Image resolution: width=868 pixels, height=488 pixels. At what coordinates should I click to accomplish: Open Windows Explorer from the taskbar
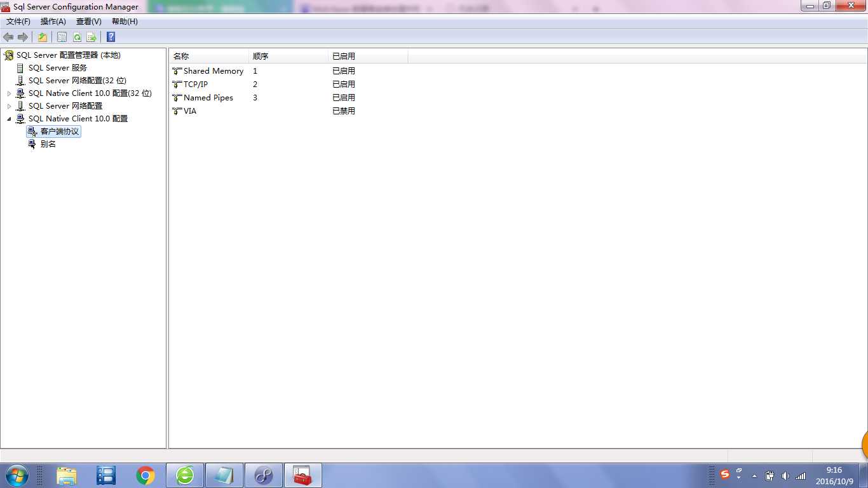66,475
